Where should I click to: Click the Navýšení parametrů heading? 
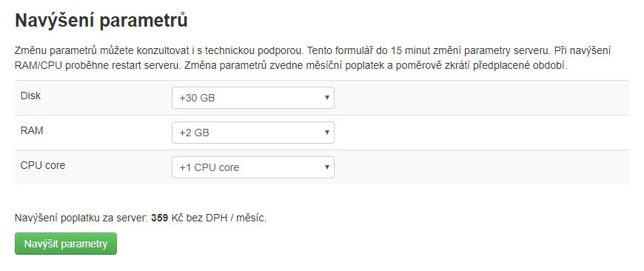[x=101, y=21]
